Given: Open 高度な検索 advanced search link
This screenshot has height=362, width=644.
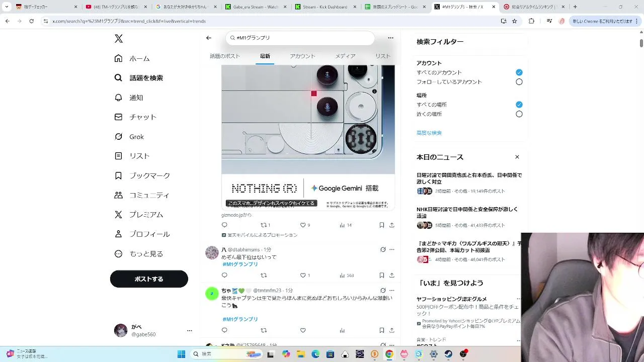Looking at the screenshot, I should tap(429, 133).
